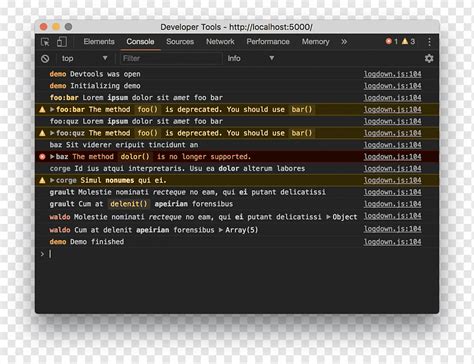Click warning icon on foo:quz deprecated row
The width and height of the screenshot is (474, 364).
[x=42, y=133]
